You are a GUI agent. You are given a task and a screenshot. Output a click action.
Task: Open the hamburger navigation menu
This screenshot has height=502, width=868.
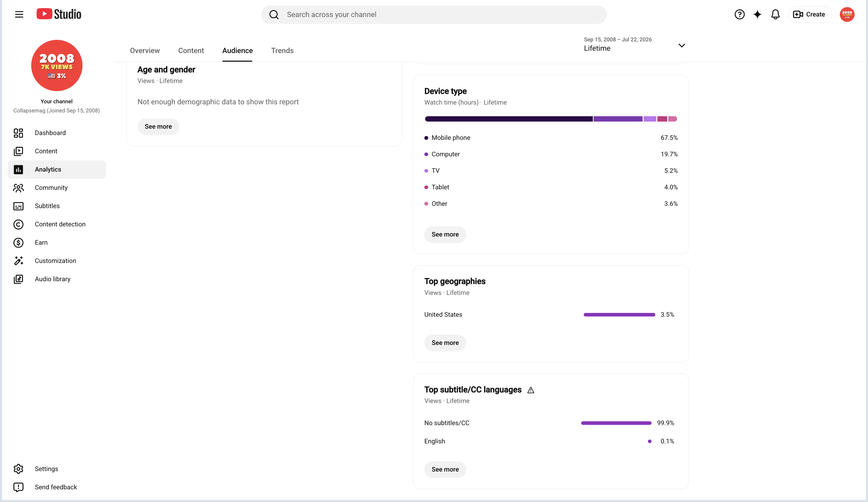[19, 14]
